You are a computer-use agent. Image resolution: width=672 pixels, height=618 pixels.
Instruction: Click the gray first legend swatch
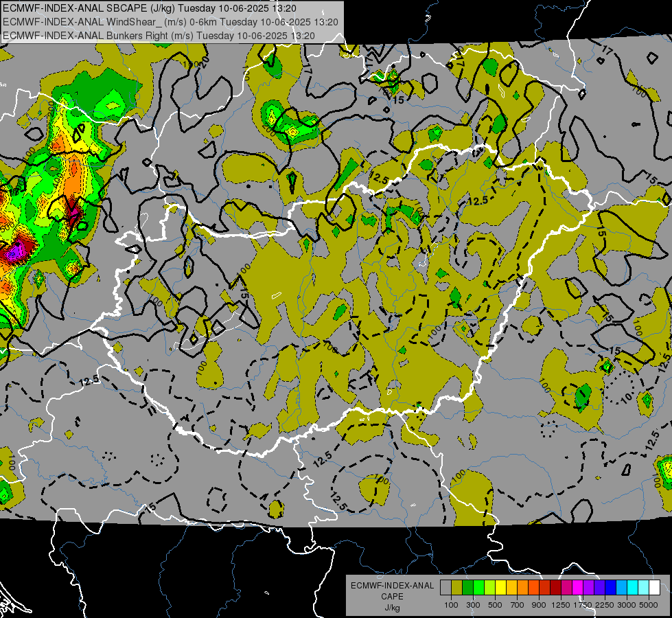(445, 587)
